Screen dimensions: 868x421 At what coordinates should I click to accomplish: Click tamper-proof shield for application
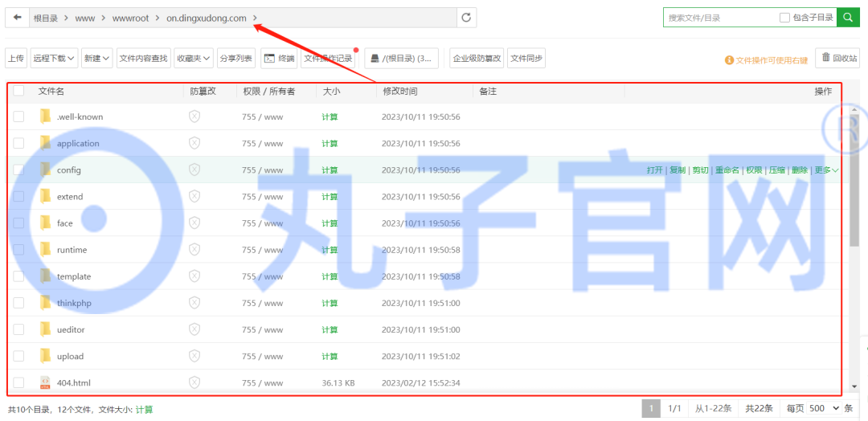click(194, 143)
